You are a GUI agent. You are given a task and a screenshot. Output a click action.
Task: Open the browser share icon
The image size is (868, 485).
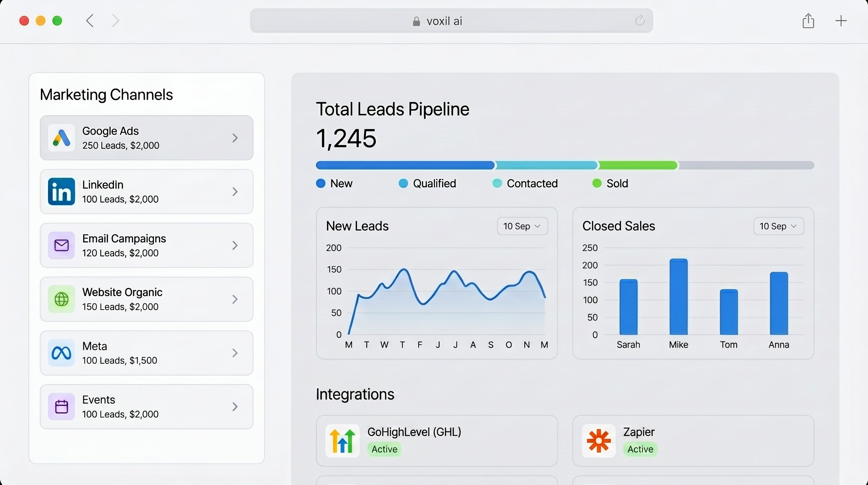[808, 21]
